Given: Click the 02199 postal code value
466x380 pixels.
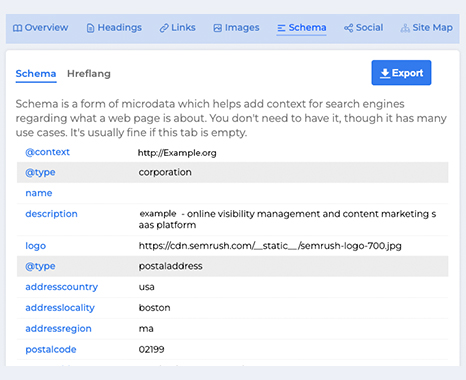Looking at the screenshot, I should click(x=151, y=349).
